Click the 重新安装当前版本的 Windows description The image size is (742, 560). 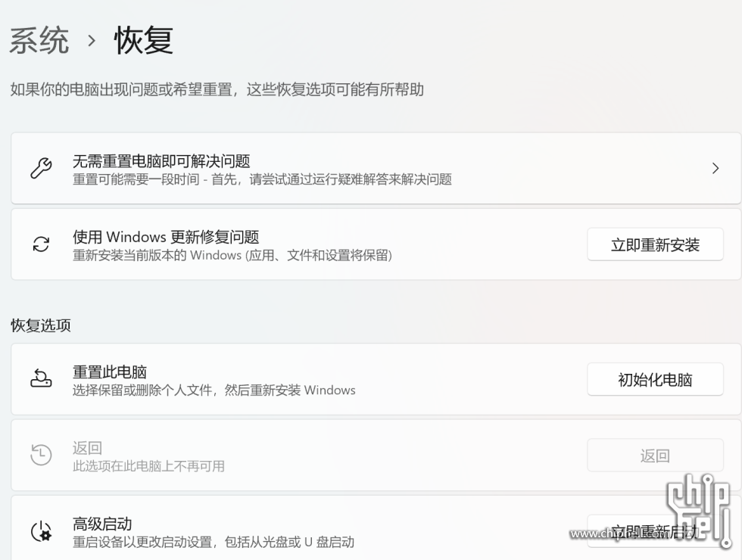click(x=232, y=256)
